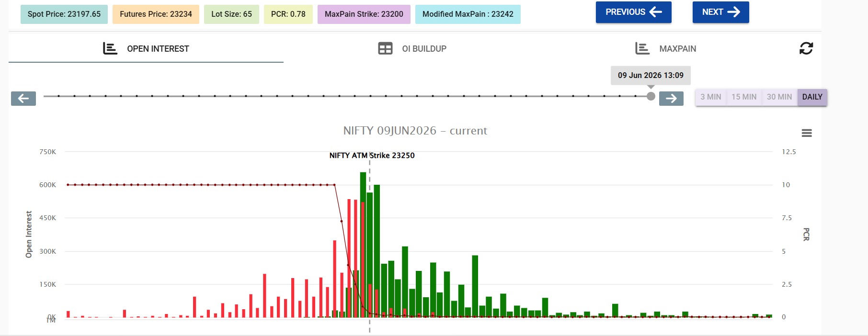Click the 09 Jun 2026 13:09 tooltip

tap(651, 76)
